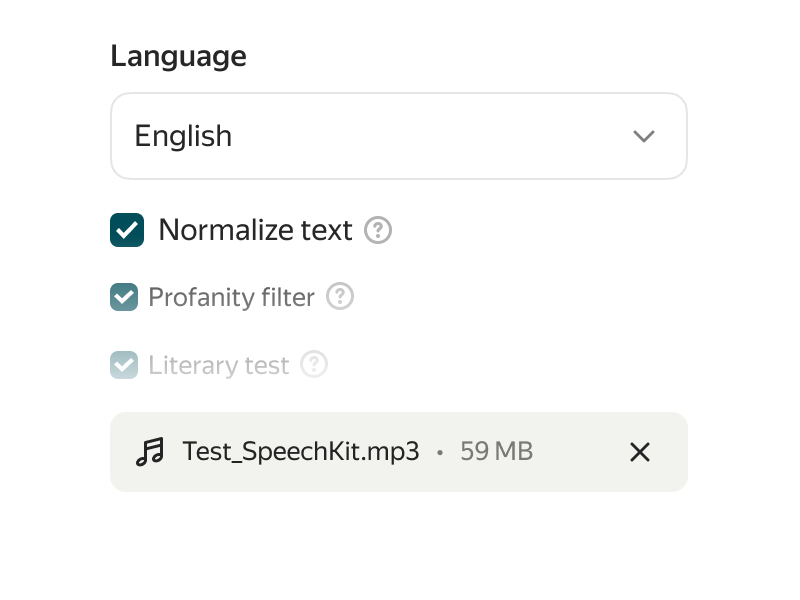This screenshot has height=600, width=800.
Task: Click the help icon next to Normalize text
Action: click(378, 231)
